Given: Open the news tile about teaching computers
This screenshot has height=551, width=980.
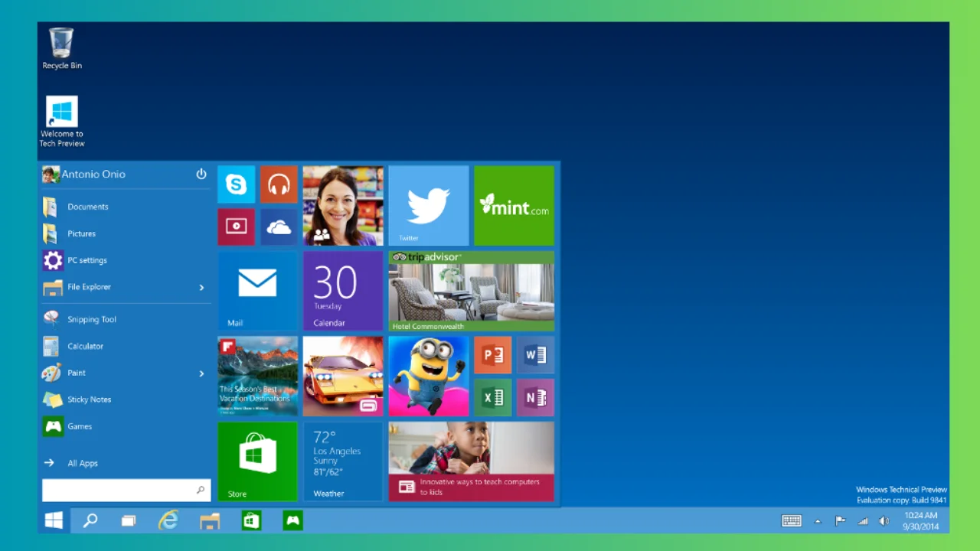Looking at the screenshot, I should pyautogui.click(x=472, y=461).
